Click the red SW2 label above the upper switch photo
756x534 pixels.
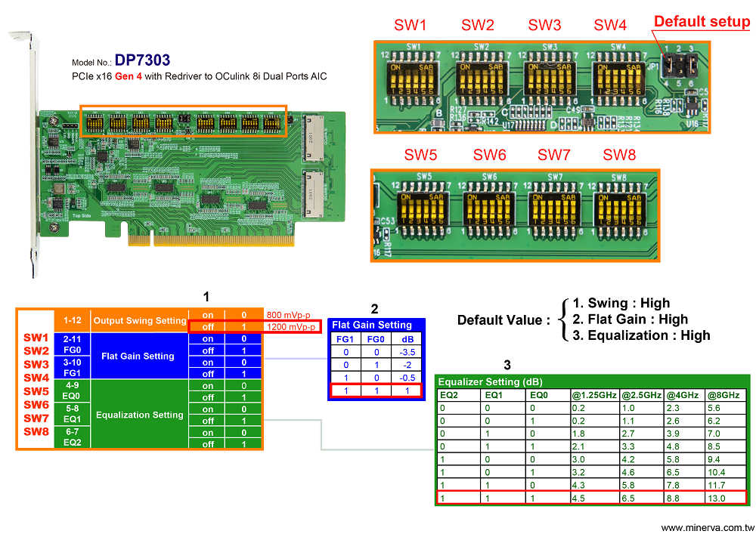[x=478, y=25]
